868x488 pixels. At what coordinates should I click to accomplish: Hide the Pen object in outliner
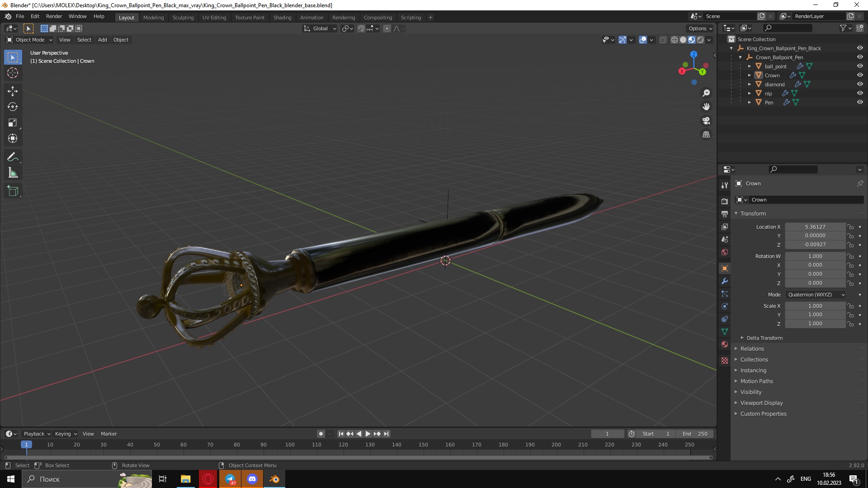pos(860,102)
